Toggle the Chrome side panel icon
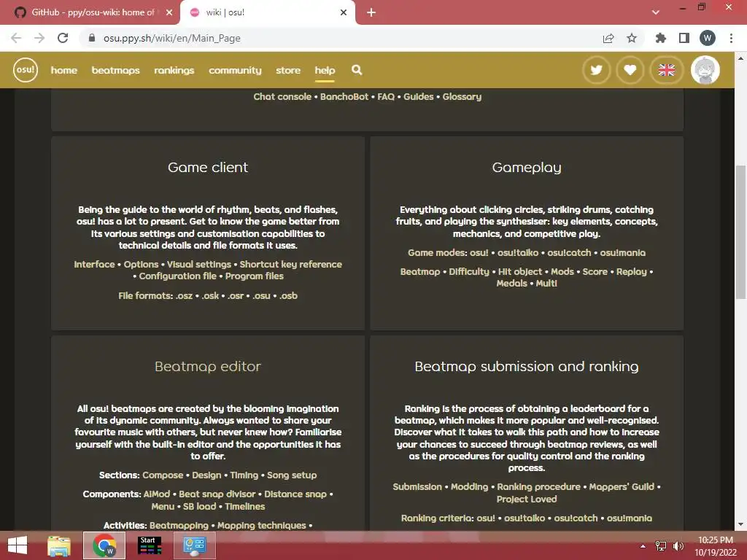 point(684,38)
